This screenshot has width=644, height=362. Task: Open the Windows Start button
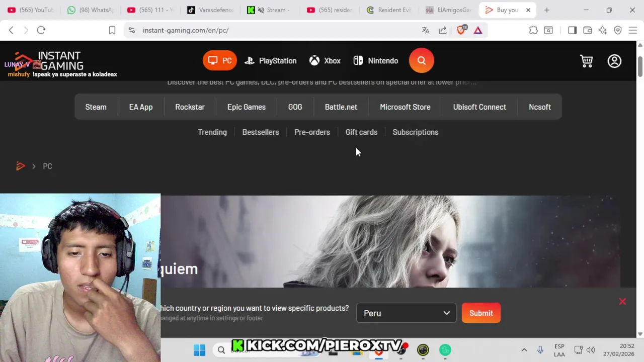click(199, 350)
